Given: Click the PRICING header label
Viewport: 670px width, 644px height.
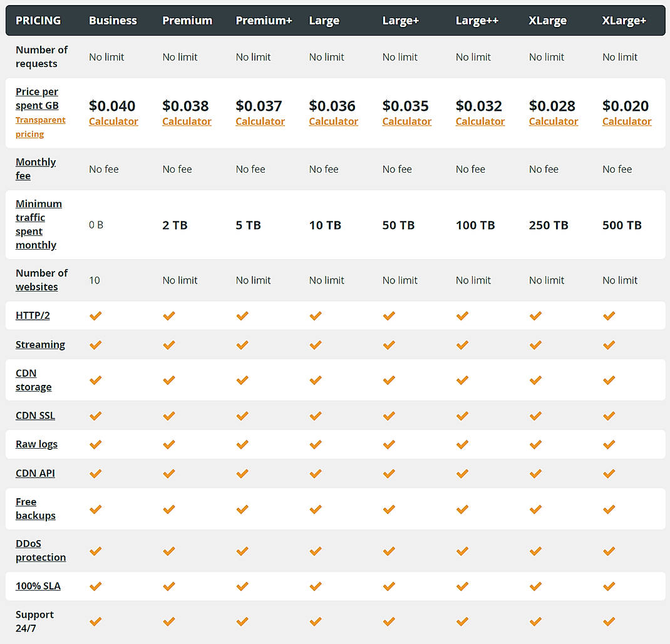Looking at the screenshot, I should pyautogui.click(x=38, y=21).
